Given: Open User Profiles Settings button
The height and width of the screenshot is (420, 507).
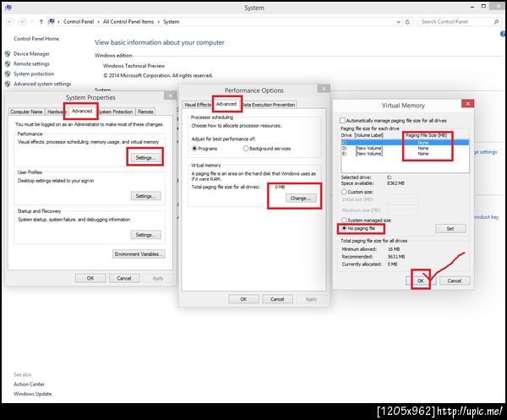Looking at the screenshot, I should (x=145, y=196).
